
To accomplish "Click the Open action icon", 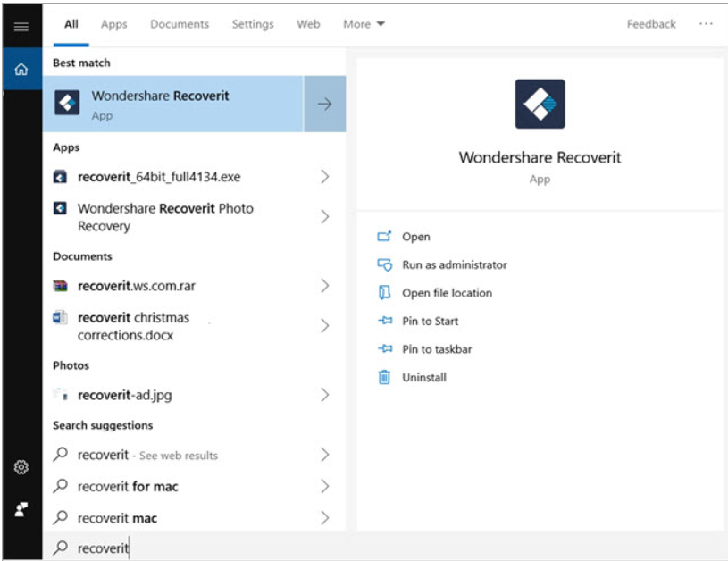I will (384, 237).
